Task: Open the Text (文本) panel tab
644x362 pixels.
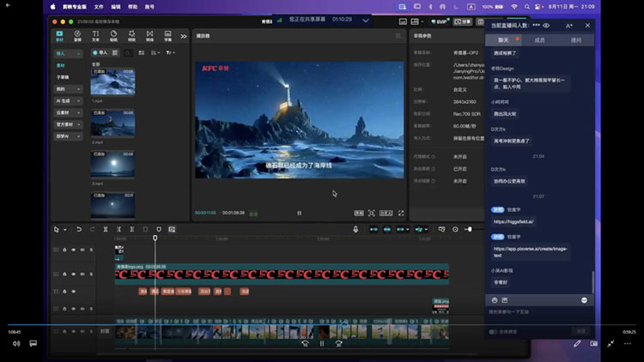Action: [95, 36]
